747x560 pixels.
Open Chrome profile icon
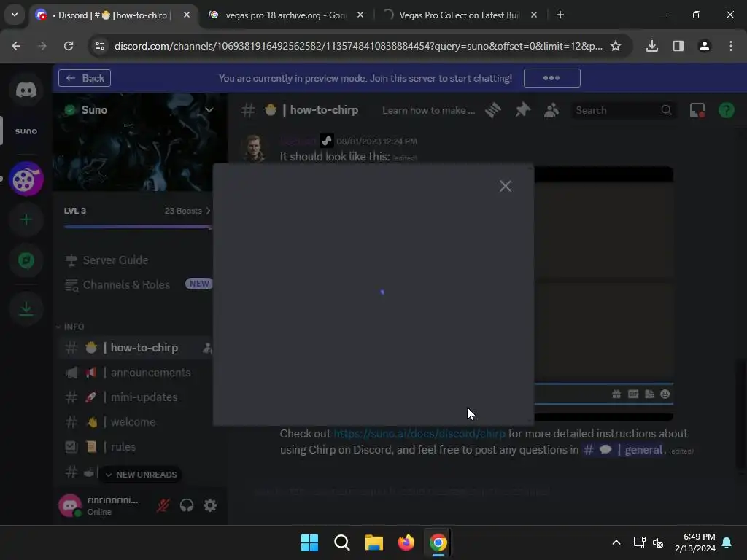point(705,46)
